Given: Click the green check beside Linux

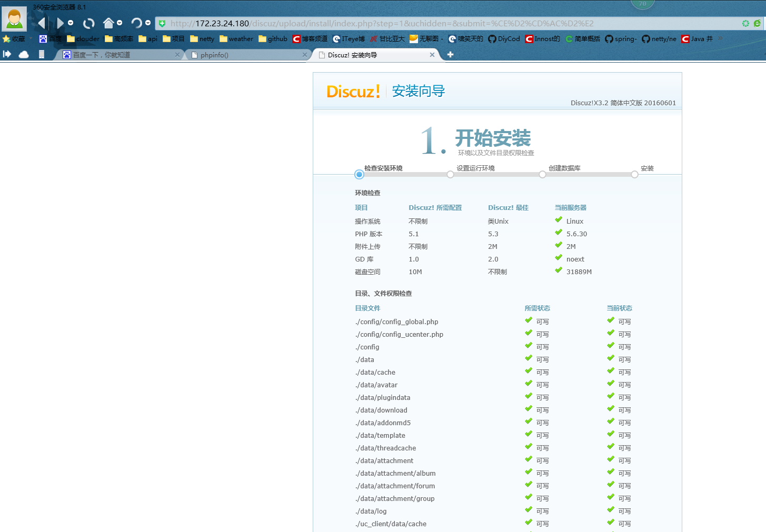Looking at the screenshot, I should (x=559, y=220).
